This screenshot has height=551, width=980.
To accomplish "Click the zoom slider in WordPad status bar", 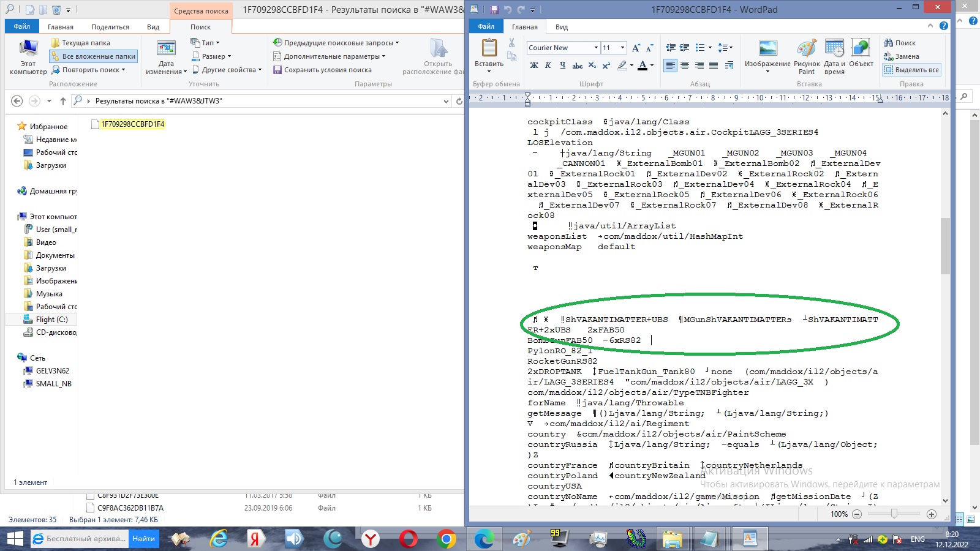I will pos(894,514).
